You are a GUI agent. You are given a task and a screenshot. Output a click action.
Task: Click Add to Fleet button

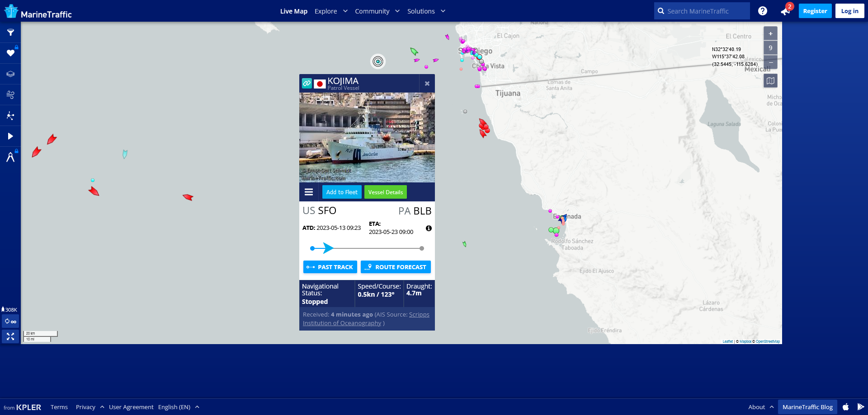point(342,192)
